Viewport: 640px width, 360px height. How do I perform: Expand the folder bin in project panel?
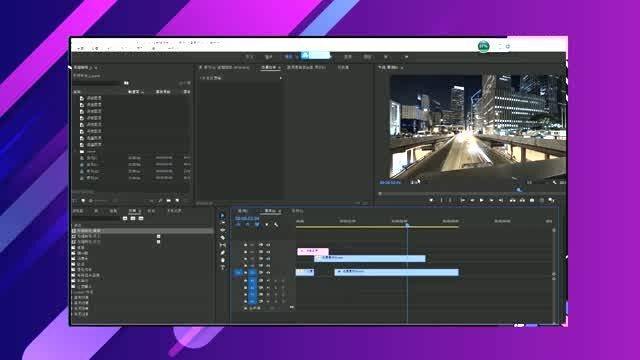pos(76,151)
